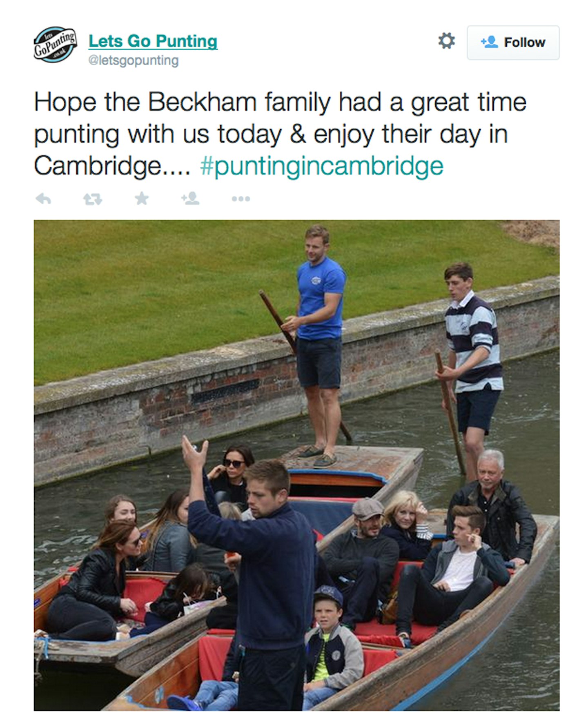
Task: Favorite the tweet with the star icon
Action: tap(142, 198)
